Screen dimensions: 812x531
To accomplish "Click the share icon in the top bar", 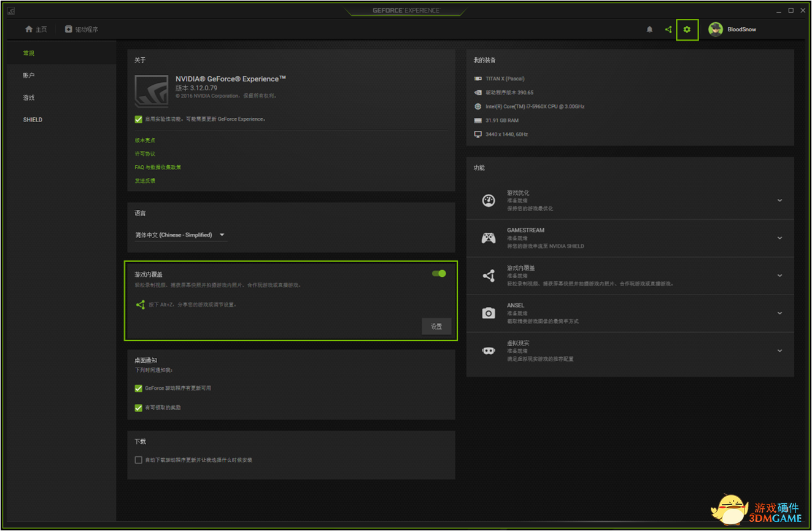I will click(x=668, y=29).
